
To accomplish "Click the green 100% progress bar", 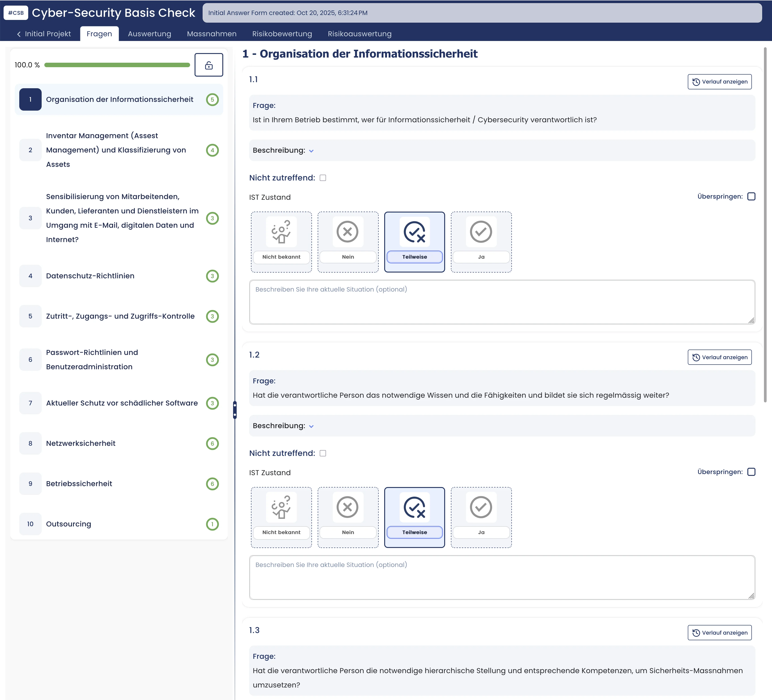I will click(117, 65).
